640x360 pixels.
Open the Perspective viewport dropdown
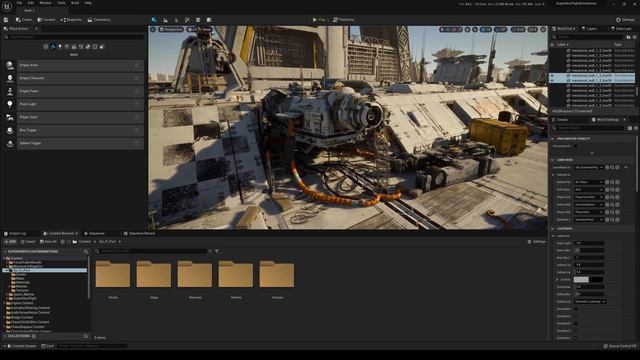point(171,29)
